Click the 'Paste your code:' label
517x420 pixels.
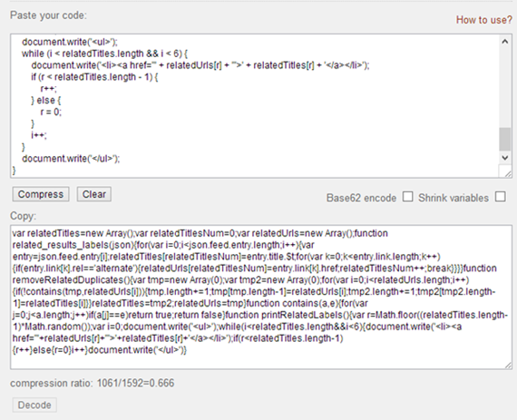click(x=48, y=15)
